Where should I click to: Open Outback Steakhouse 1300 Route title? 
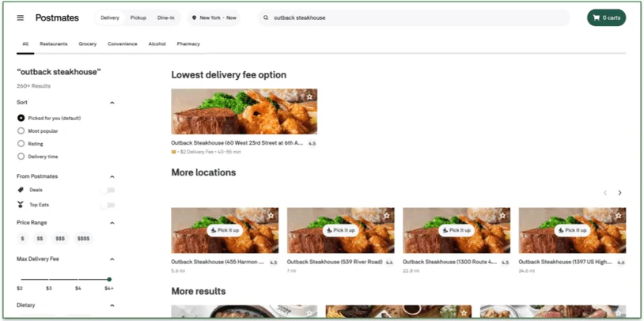(450, 262)
